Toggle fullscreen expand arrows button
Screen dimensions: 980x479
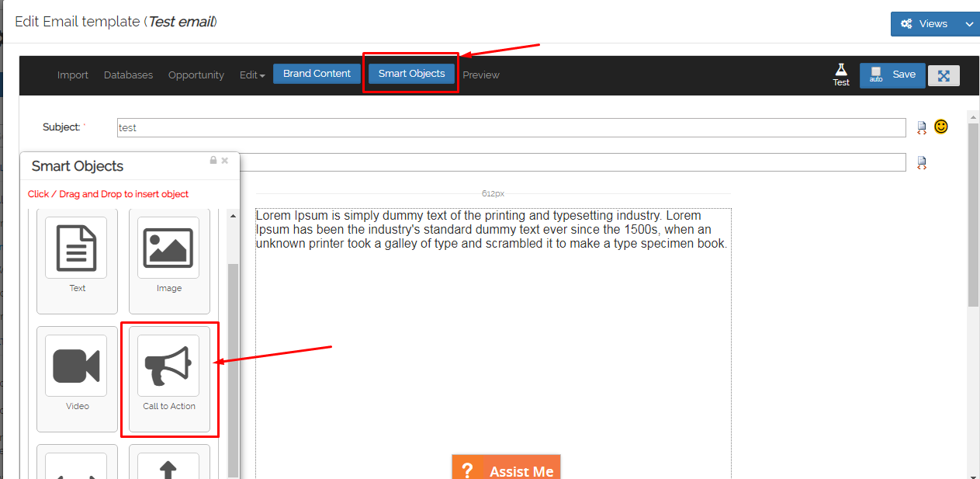[944, 75]
